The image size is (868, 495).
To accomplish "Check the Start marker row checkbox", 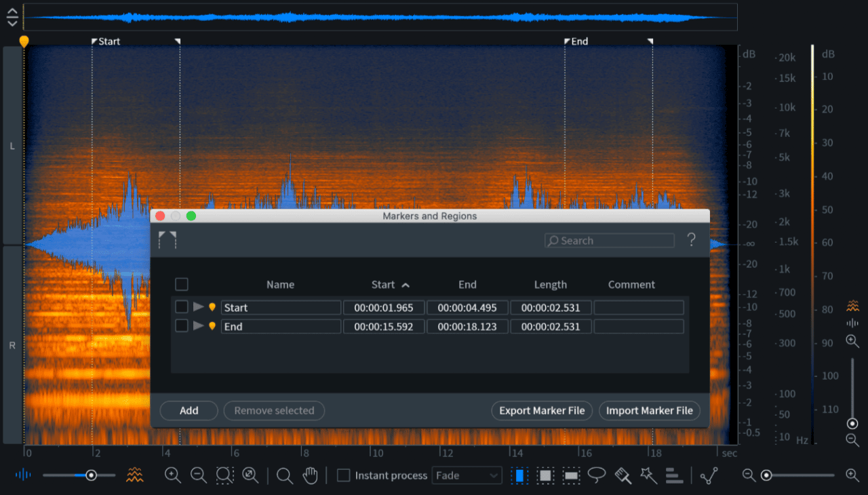I will 181,307.
